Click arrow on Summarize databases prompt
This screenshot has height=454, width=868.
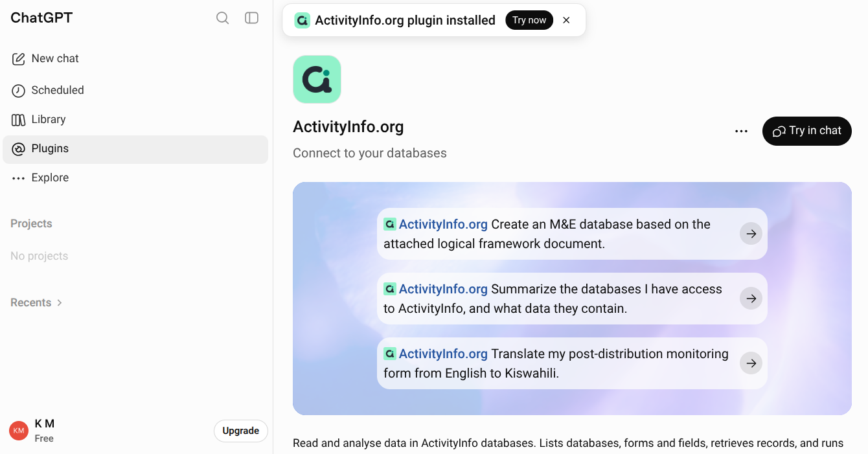[x=751, y=299]
